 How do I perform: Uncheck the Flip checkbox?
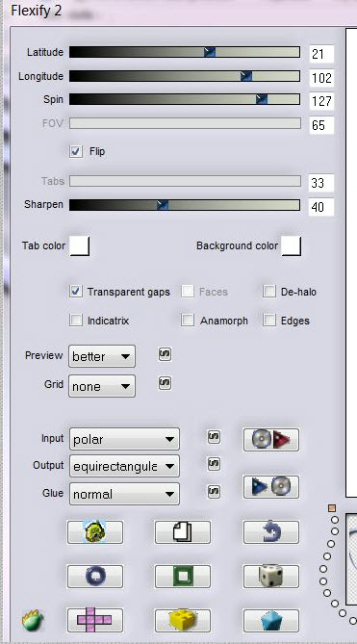point(76,151)
